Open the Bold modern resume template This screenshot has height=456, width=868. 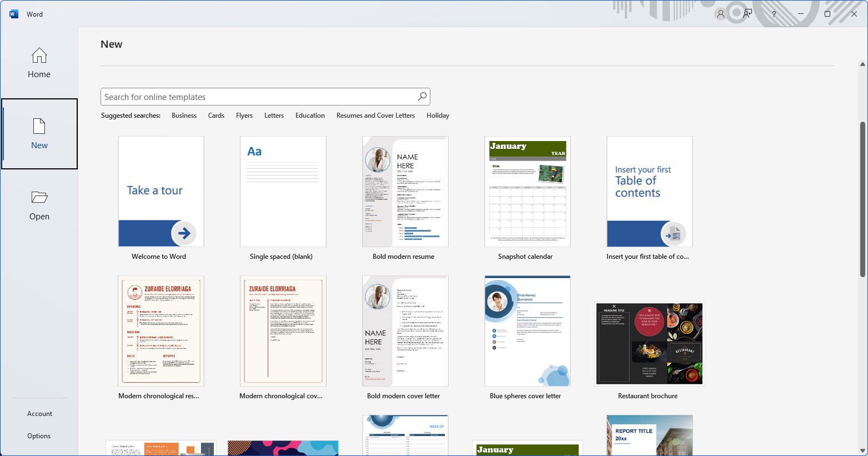point(405,191)
